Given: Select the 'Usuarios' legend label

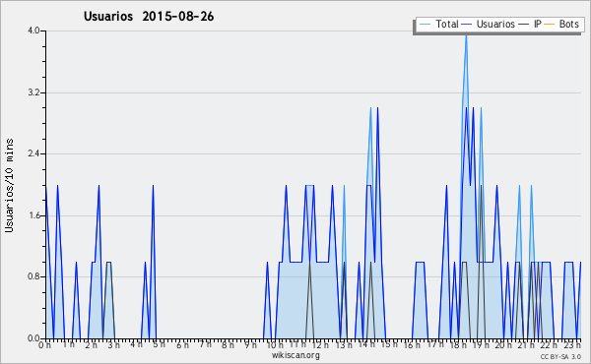Looking at the screenshot, I should [x=495, y=24].
